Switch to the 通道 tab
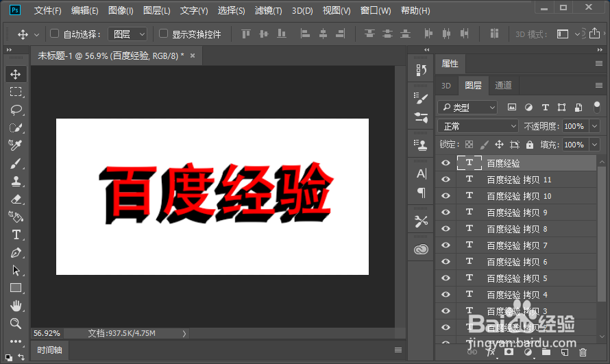610x364 pixels. pyautogui.click(x=503, y=85)
